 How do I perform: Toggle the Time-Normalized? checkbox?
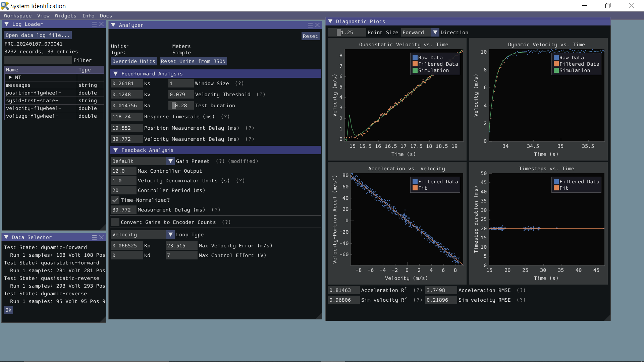click(x=115, y=200)
